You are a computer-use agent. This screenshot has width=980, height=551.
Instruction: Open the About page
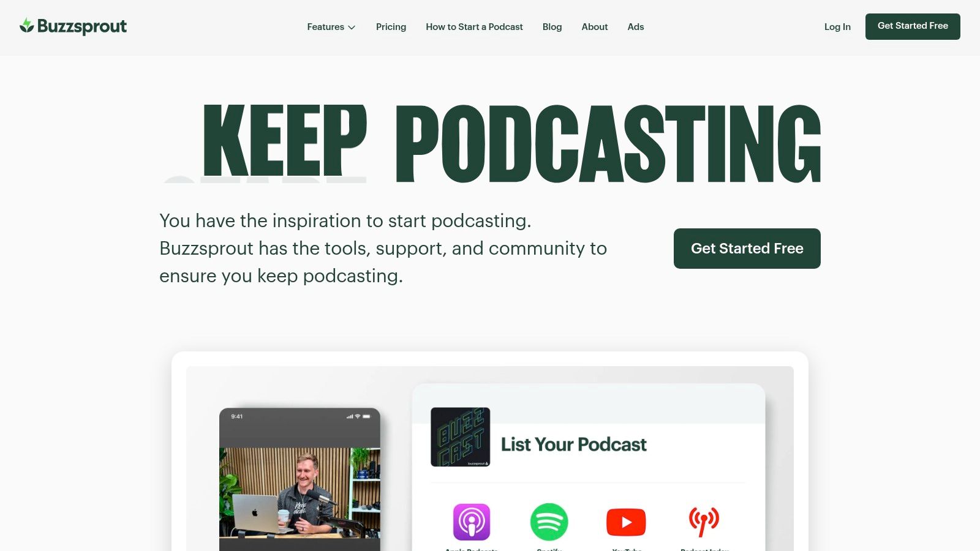point(595,27)
